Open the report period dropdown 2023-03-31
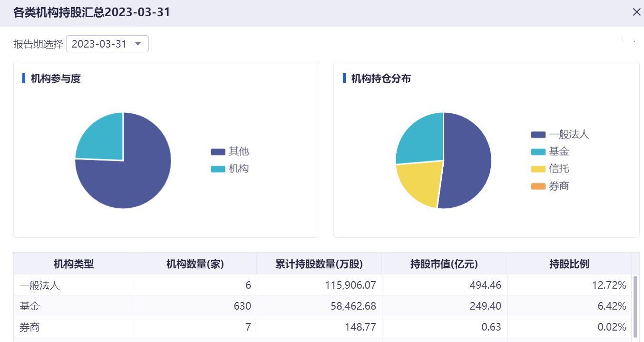 point(107,44)
